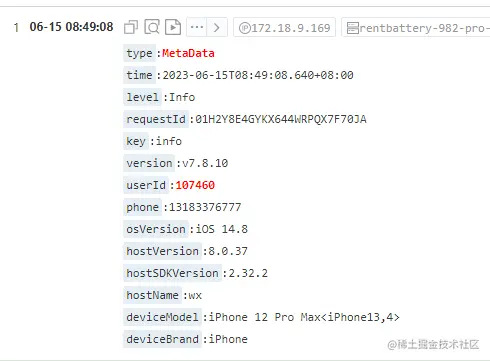
Task: Click the version field label
Action: pos(149,163)
